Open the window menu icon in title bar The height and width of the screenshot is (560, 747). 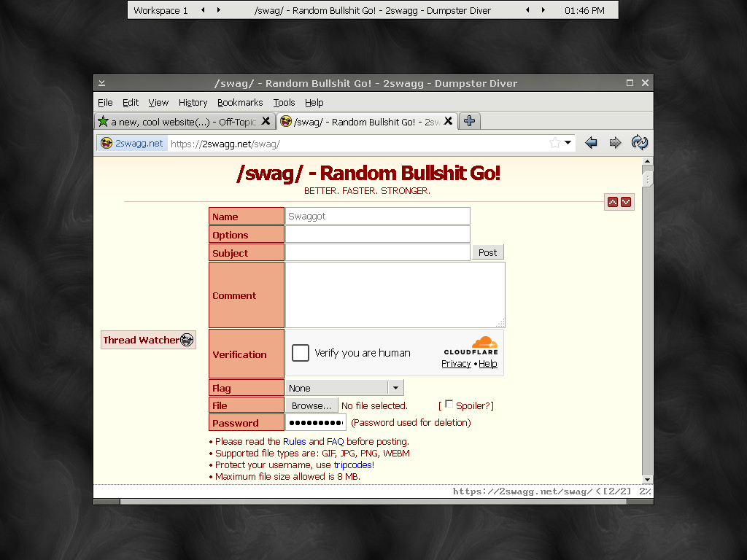(102, 83)
